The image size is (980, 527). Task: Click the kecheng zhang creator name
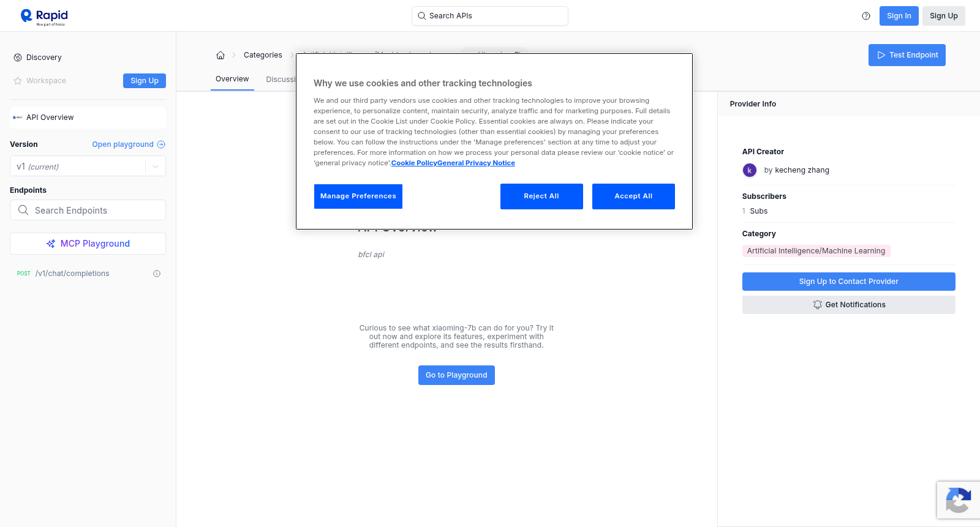(802, 170)
